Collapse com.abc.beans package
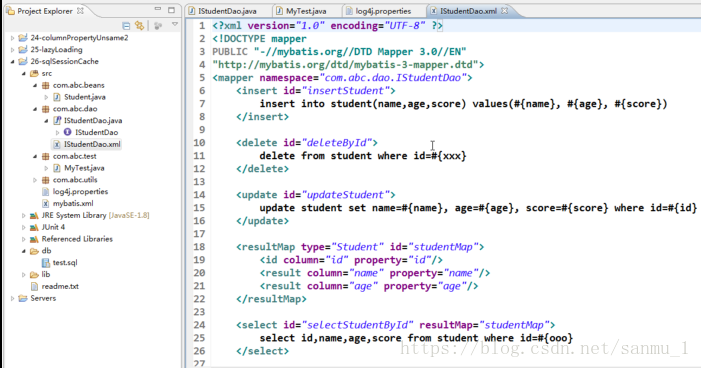This screenshot has width=701, height=368. pyautogui.click(x=35, y=85)
